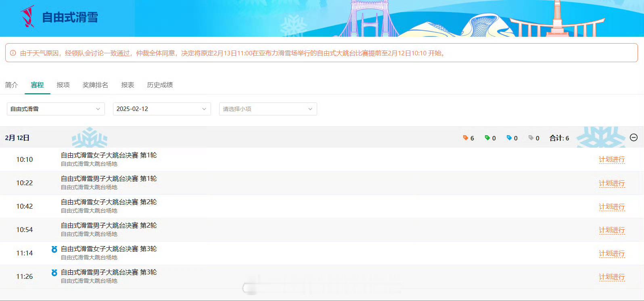Switch to the 简介 tab
644x301 pixels.
11,85
